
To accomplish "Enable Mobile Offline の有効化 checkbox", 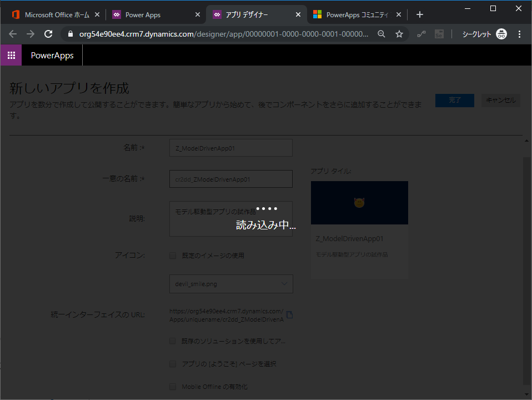I will click(173, 387).
